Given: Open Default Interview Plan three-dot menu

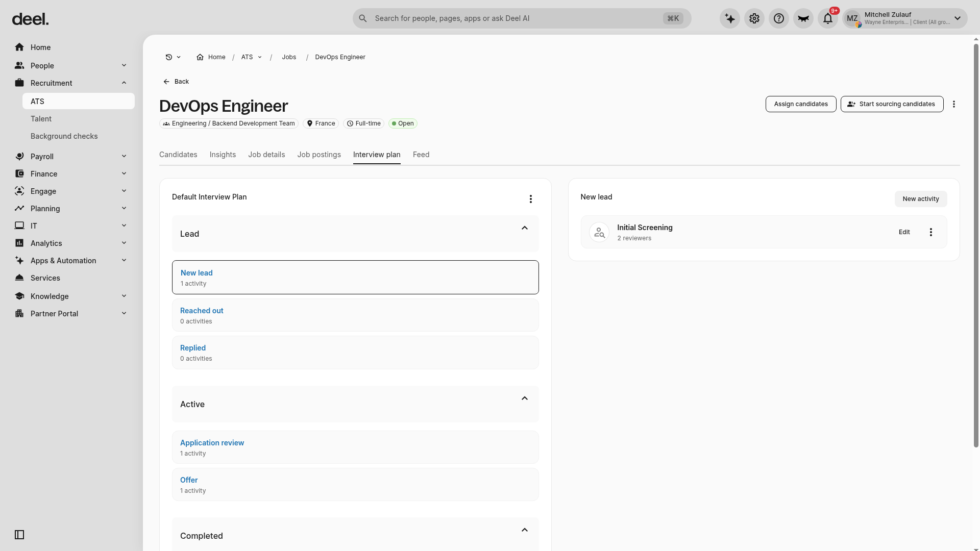Looking at the screenshot, I should coord(531,199).
